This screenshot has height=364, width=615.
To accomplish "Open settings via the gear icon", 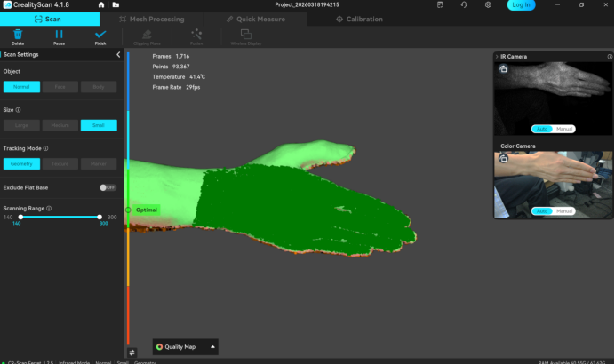I will point(488,4).
